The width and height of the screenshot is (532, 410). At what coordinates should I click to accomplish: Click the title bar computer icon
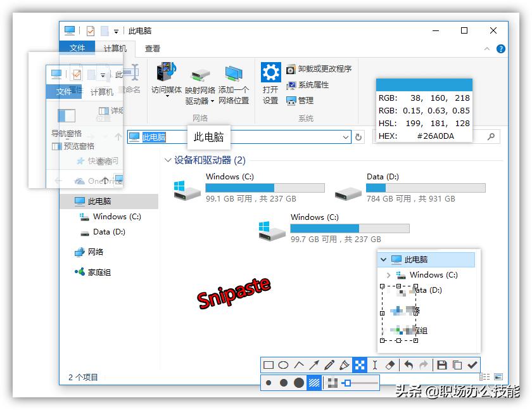70,30
